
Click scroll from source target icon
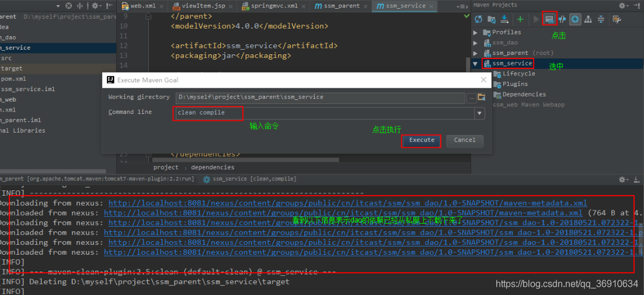[68, 6]
